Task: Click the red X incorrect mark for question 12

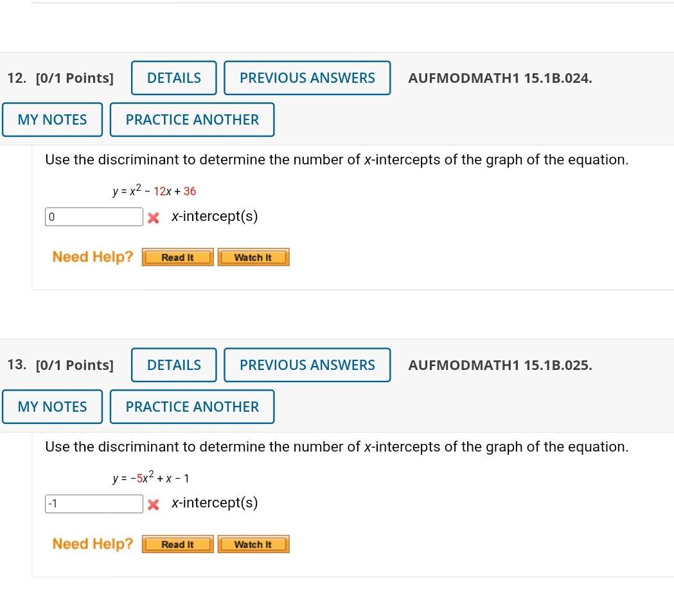Action: coord(153,217)
